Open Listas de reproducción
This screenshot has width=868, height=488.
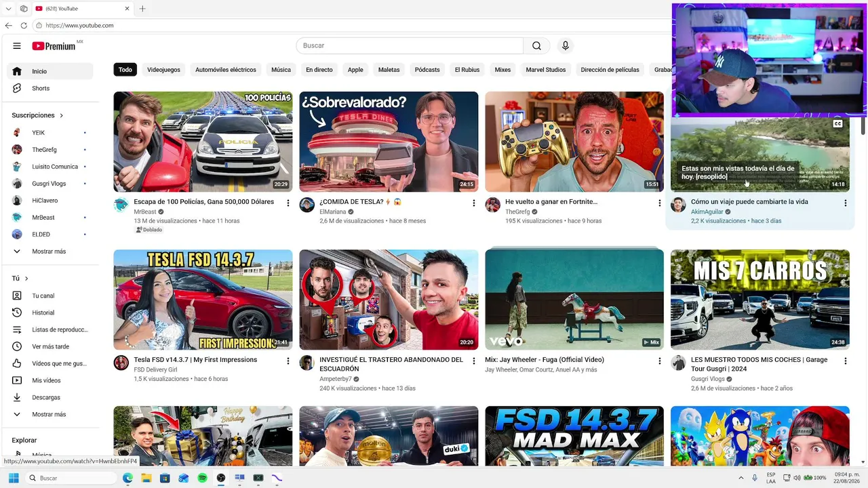(x=50, y=329)
